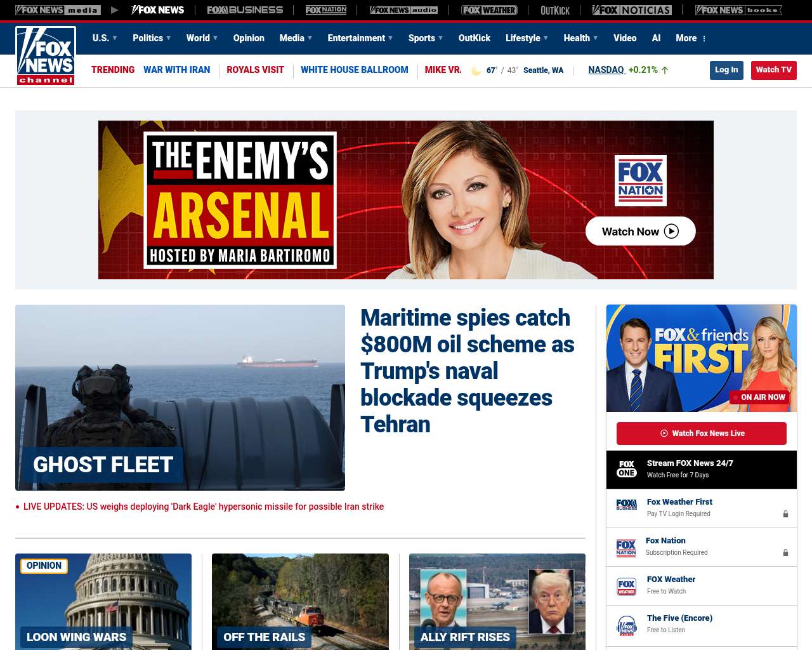Click the TRENDING label
The width and height of the screenshot is (812, 650).
click(x=113, y=70)
